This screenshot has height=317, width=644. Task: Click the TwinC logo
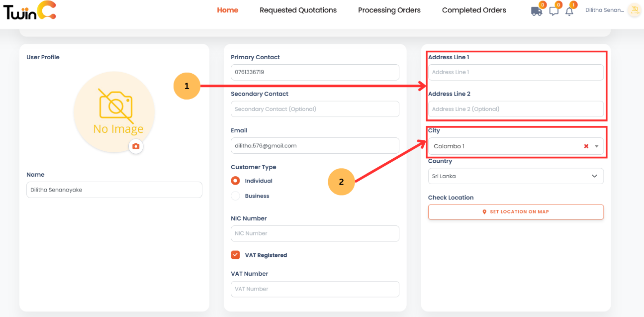pyautogui.click(x=28, y=11)
